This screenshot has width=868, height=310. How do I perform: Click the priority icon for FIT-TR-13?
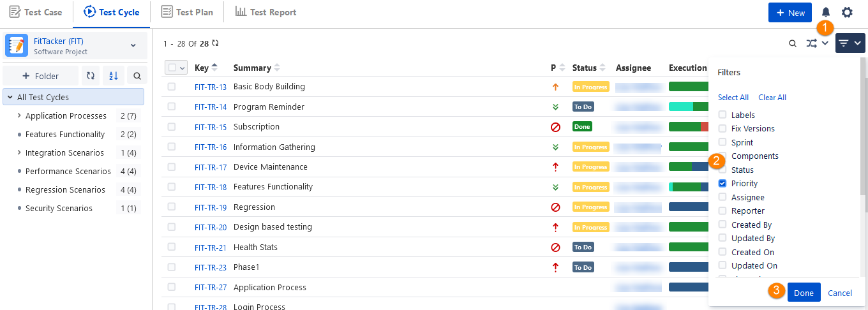pos(555,87)
